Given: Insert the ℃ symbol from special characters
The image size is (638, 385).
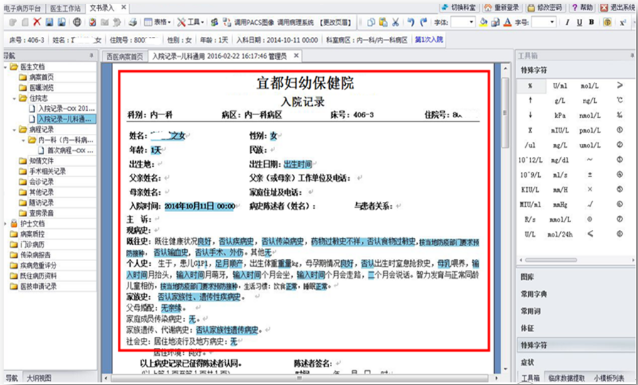Looking at the screenshot, I should click(619, 100).
